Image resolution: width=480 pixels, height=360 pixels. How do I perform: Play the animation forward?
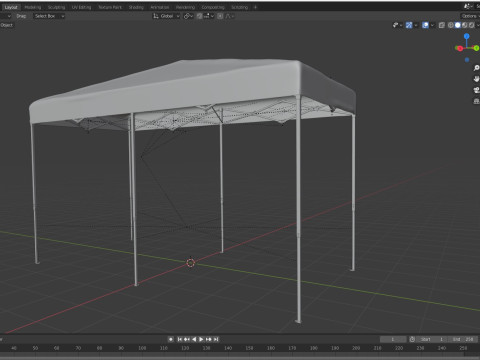(201, 339)
